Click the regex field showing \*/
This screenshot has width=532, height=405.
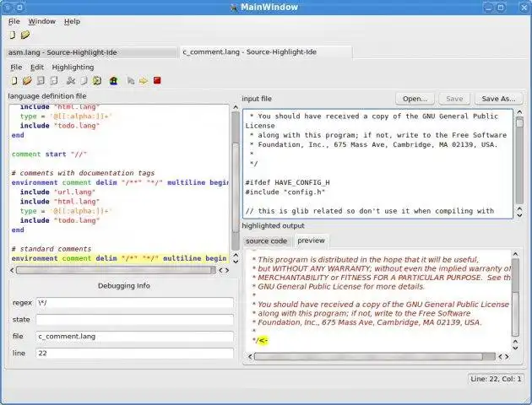135,303
